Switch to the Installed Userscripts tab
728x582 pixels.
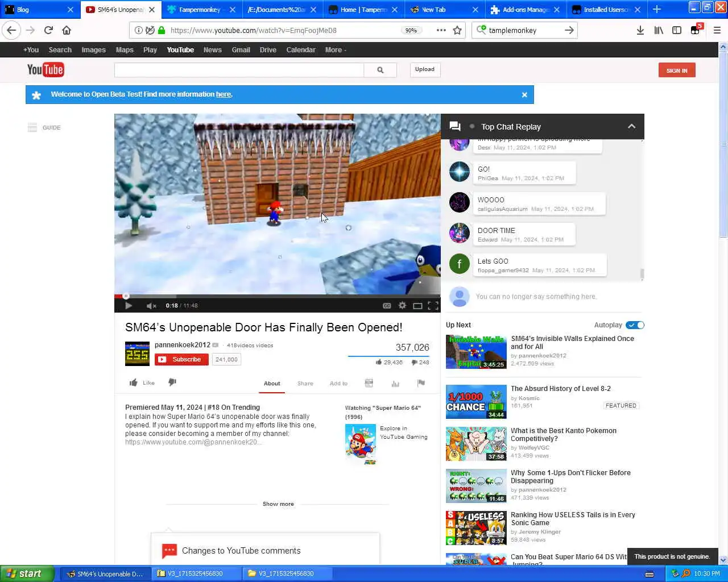click(607, 10)
